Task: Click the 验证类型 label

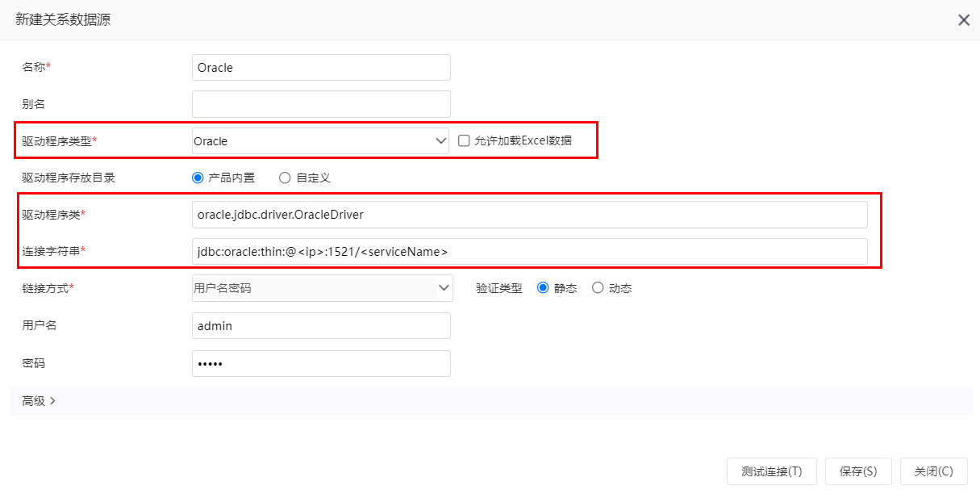Action: 499,287
